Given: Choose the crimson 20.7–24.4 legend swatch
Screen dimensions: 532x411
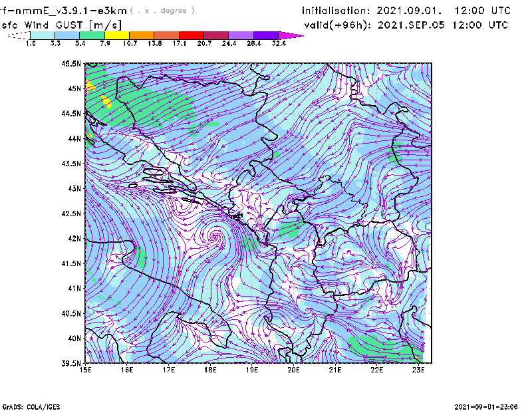Looking at the screenshot, I should click(216, 35).
